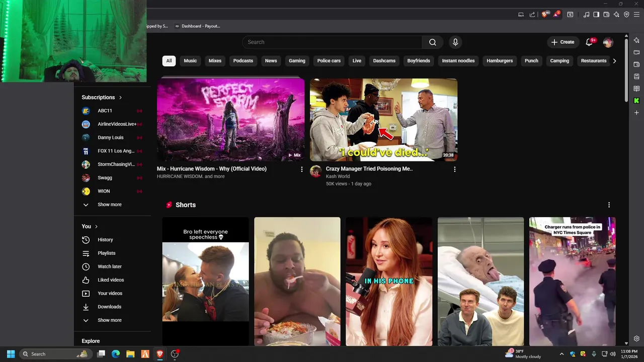Play the Perfect Storm mix thumbnail
The height and width of the screenshot is (362, 644).
pyautogui.click(x=230, y=120)
